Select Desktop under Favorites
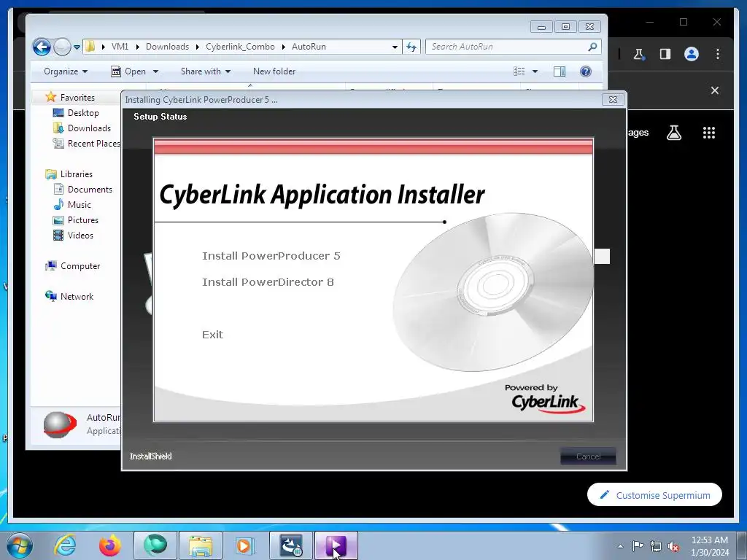 83,113
